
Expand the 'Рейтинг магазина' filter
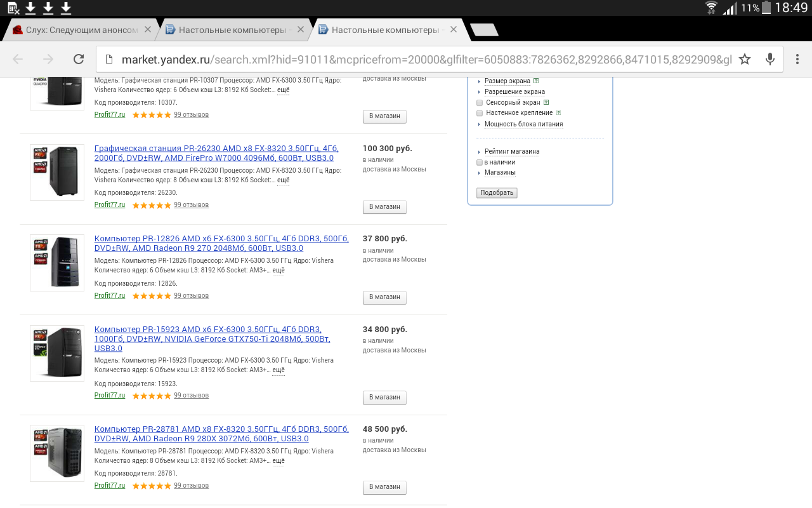511,152
